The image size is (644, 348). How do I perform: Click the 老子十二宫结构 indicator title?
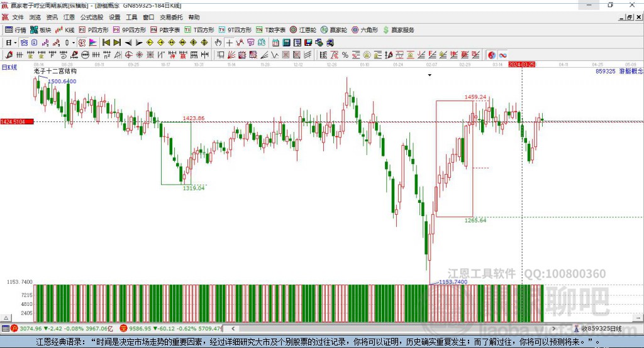click(55, 71)
